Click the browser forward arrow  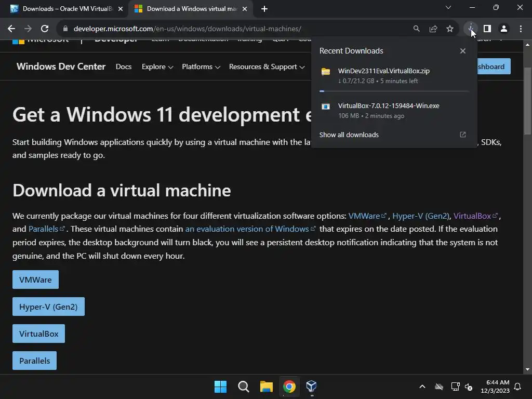pos(28,29)
